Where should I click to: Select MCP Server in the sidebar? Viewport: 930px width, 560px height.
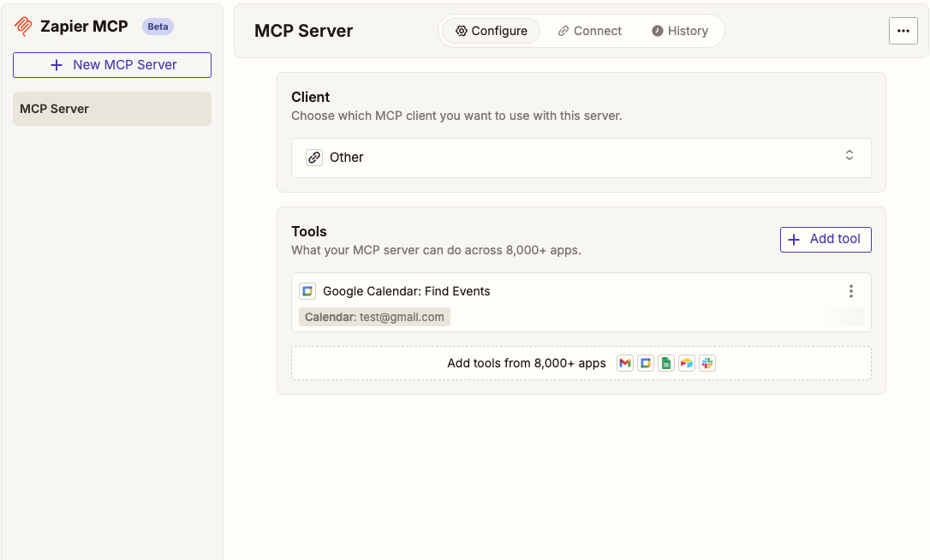(112, 109)
